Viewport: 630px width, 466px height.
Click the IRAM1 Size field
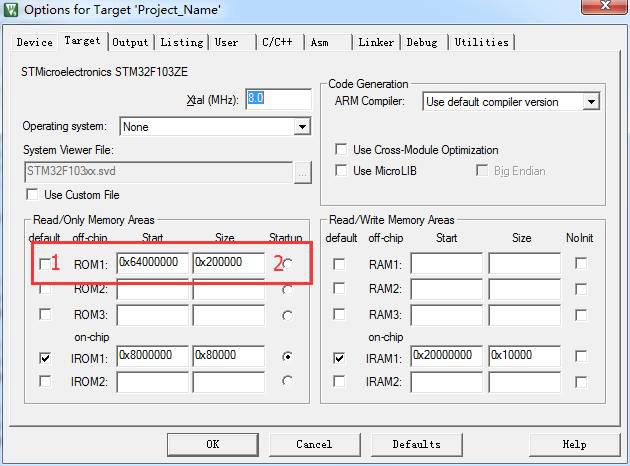(x=524, y=356)
